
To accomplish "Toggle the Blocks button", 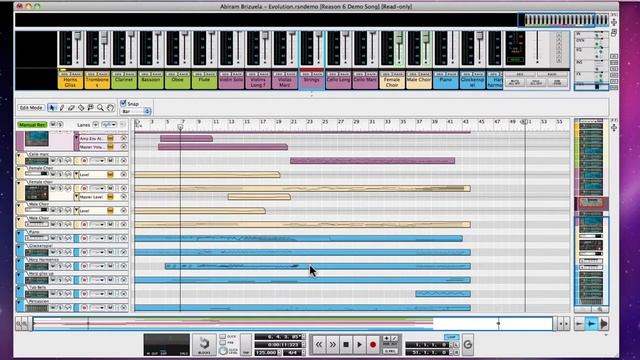I will (x=204, y=344).
